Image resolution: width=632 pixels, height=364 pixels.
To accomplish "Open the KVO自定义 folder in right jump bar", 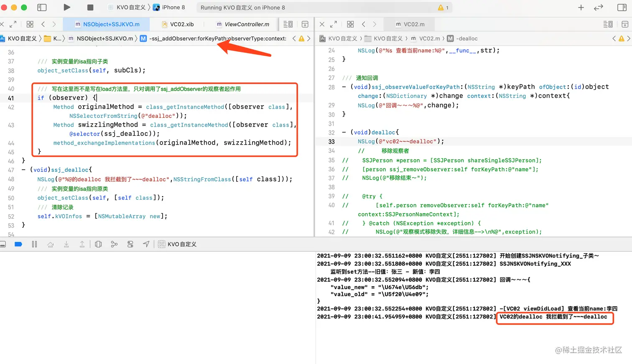I will [x=383, y=38].
